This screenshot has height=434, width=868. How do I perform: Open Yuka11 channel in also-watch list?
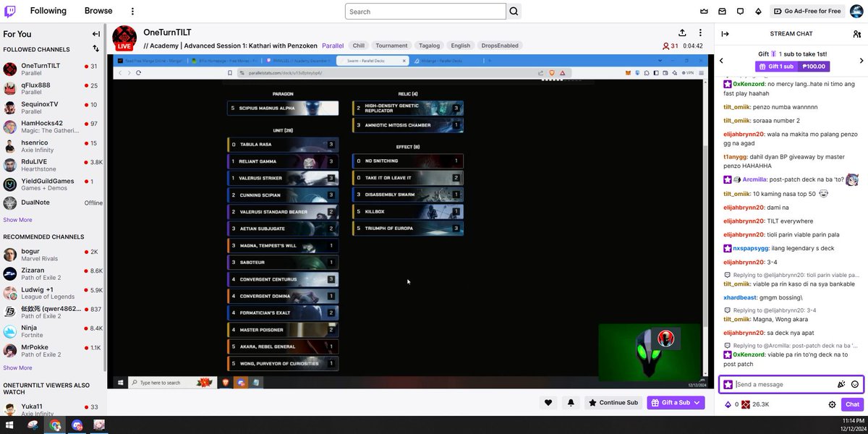pyautogui.click(x=51, y=410)
